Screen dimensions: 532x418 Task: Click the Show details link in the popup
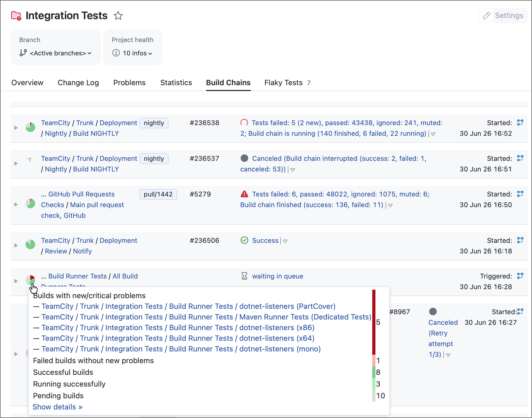coord(58,407)
